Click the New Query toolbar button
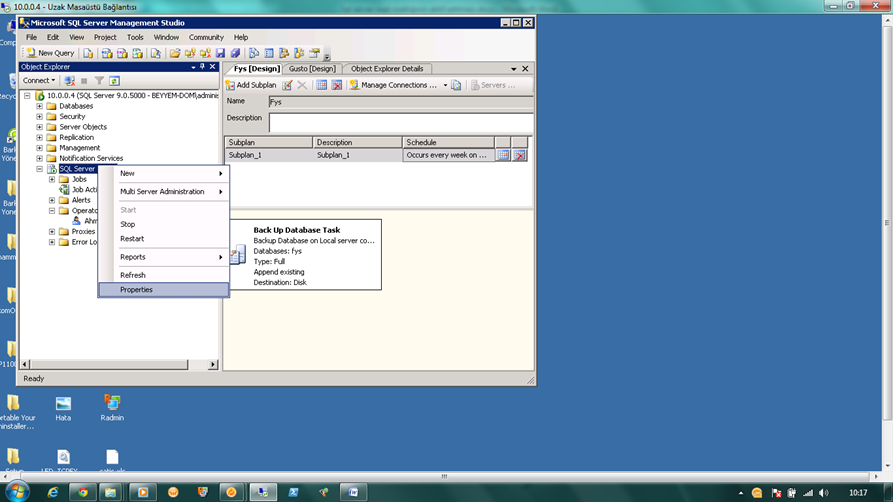Viewport: 893px width, 502px height. [x=50, y=53]
